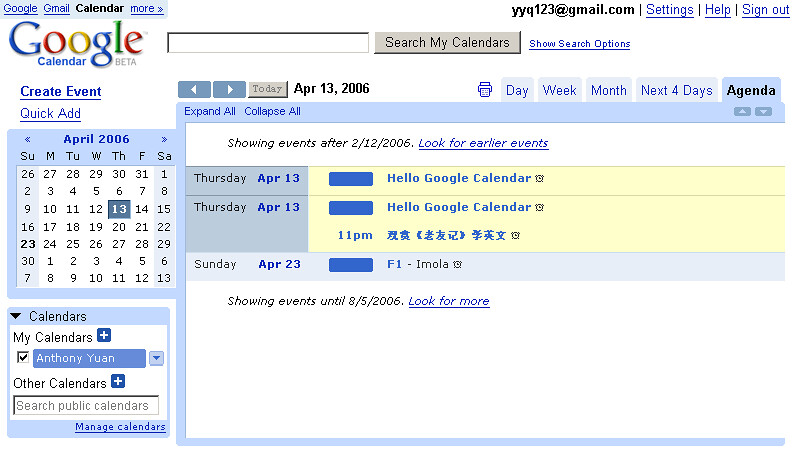Open the 'more »' menu in top bar

(146, 9)
